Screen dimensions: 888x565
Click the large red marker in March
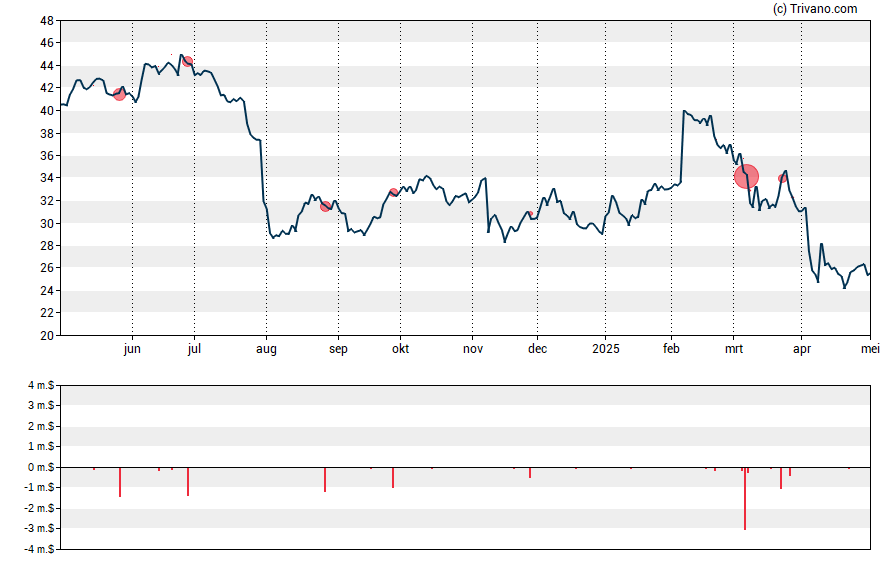click(746, 177)
